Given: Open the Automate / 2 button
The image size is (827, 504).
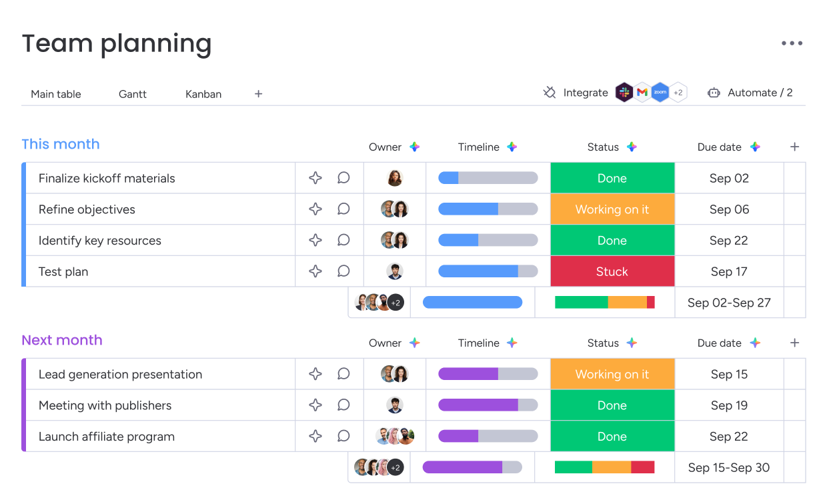Looking at the screenshot, I should point(750,93).
